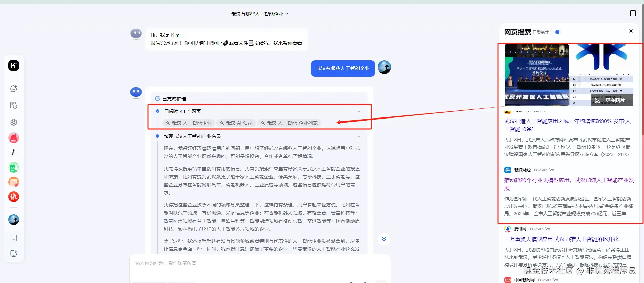Click the greeting text Hi，我是 Kimi~
Screen dimensions: 644x283
tap(168, 35)
